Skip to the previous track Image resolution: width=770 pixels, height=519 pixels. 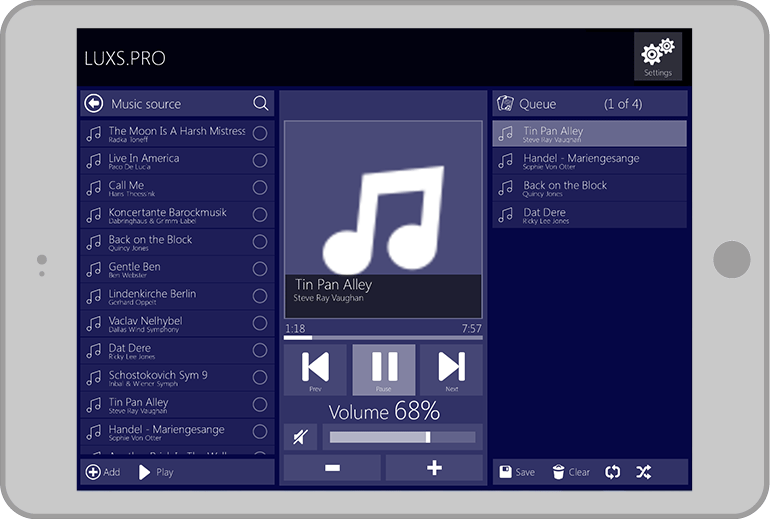pos(315,369)
